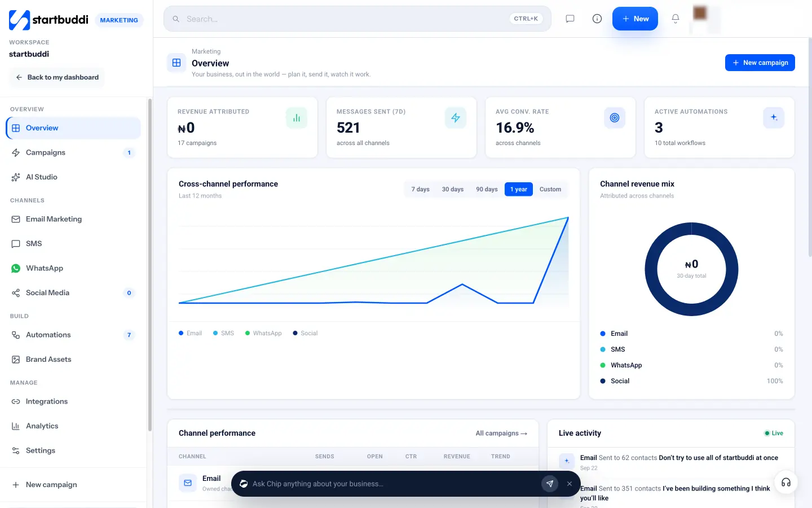812x508 pixels.
Task: Go back to my dashboard
Action: click(x=57, y=77)
